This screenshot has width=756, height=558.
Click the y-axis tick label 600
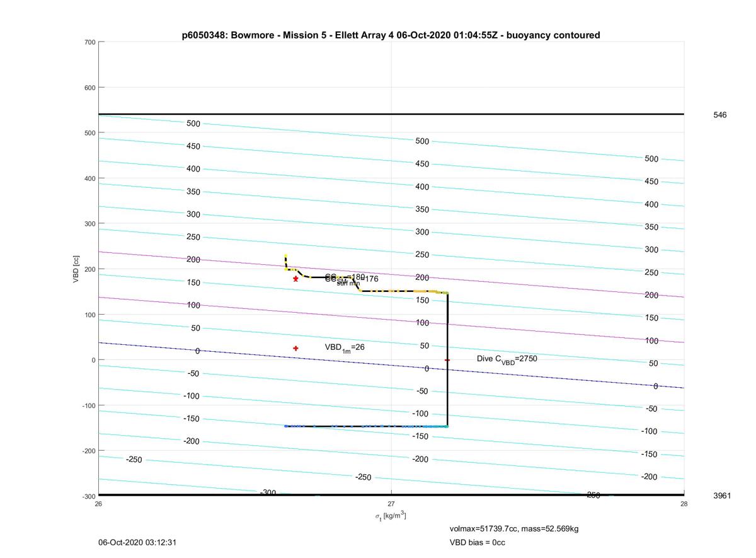(x=89, y=88)
